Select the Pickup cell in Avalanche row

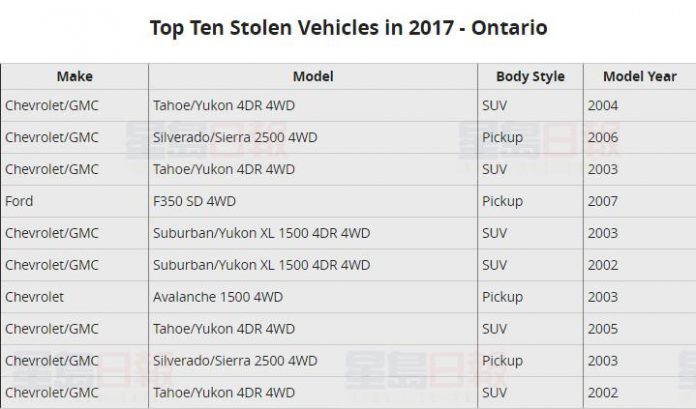click(x=530, y=297)
